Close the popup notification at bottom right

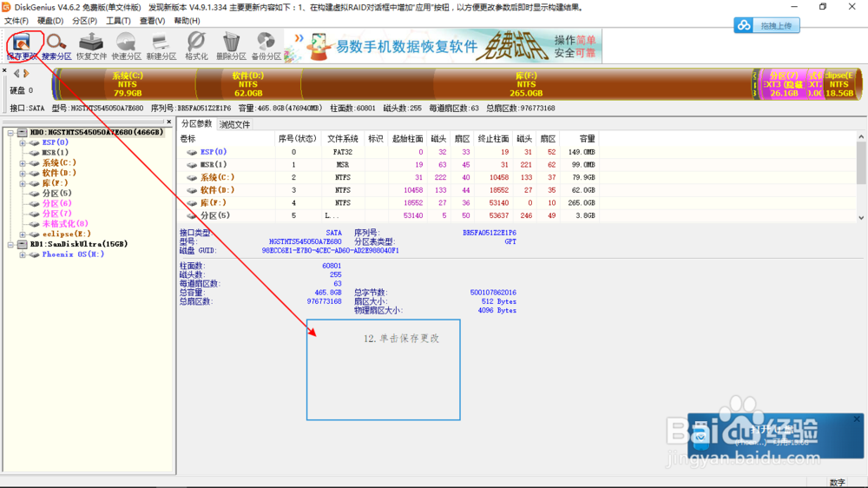857,419
